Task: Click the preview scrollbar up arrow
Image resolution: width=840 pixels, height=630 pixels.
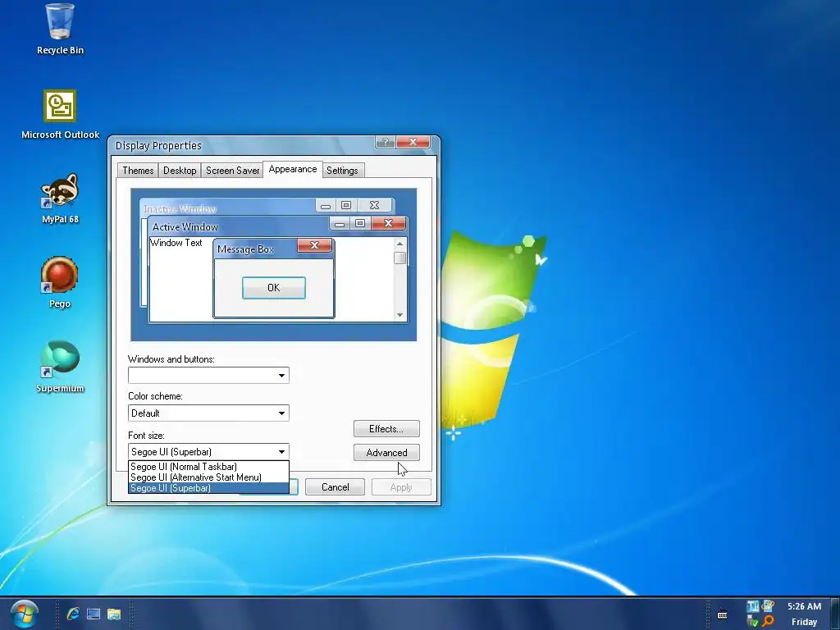Action: 399,244
